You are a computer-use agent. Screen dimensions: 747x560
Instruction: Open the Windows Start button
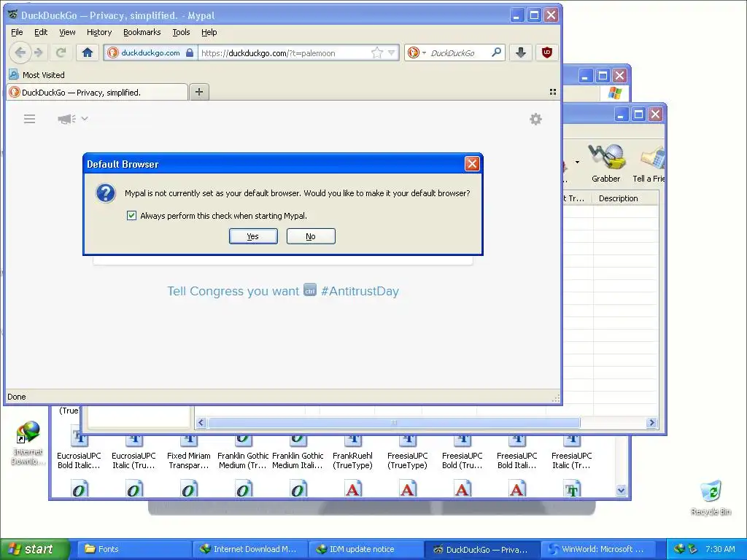(x=35, y=549)
